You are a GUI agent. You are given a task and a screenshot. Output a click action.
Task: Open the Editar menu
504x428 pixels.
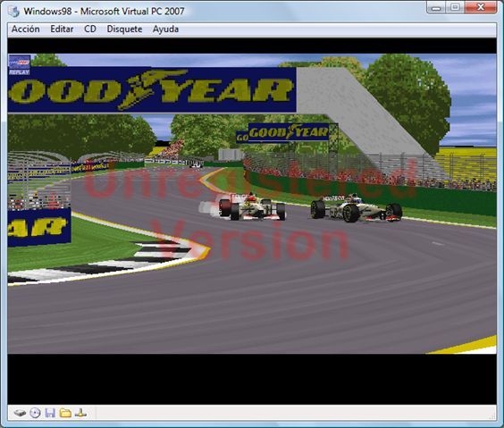pyautogui.click(x=62, y=29)
